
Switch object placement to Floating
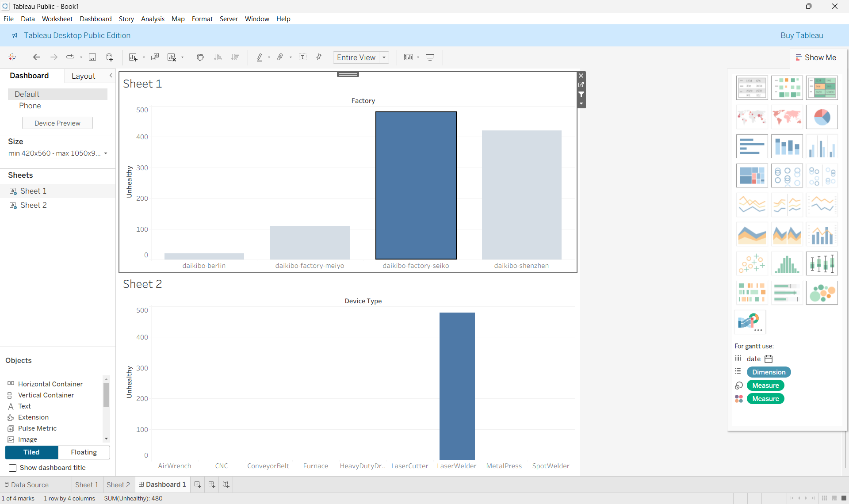click(x=84, y=452)
